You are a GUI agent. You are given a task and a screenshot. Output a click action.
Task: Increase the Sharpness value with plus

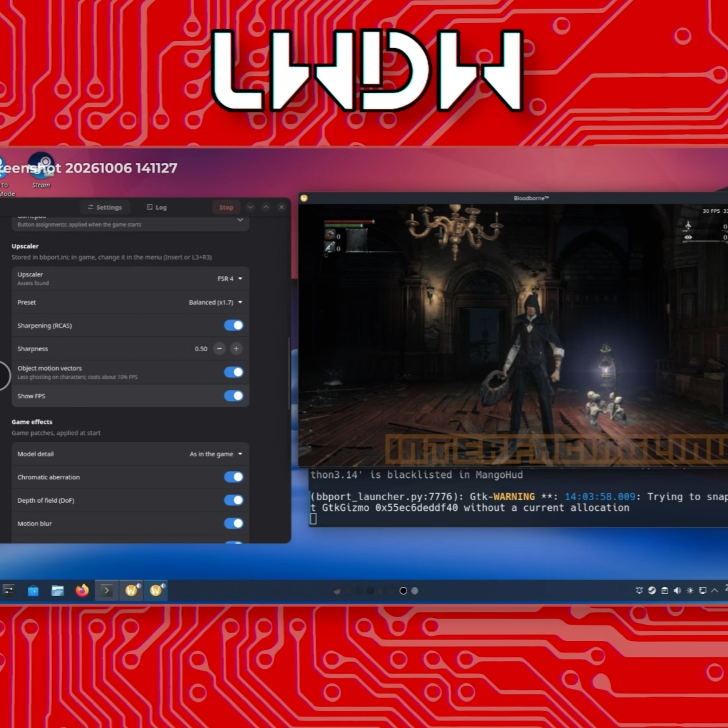click(x=236, y=348)
